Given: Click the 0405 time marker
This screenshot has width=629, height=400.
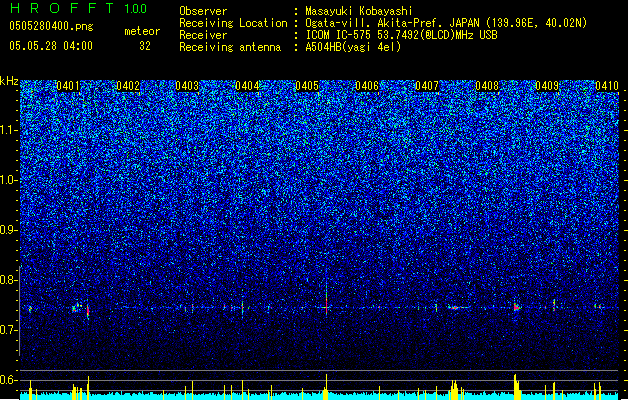Looking at the screenshot, I should coord(307,86).
